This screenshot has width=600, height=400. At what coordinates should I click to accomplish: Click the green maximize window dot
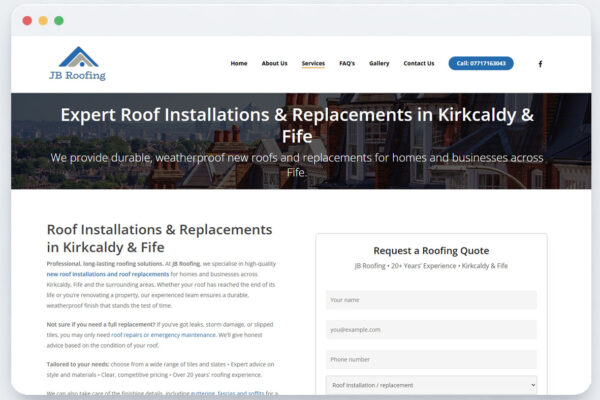coord(59,20)
